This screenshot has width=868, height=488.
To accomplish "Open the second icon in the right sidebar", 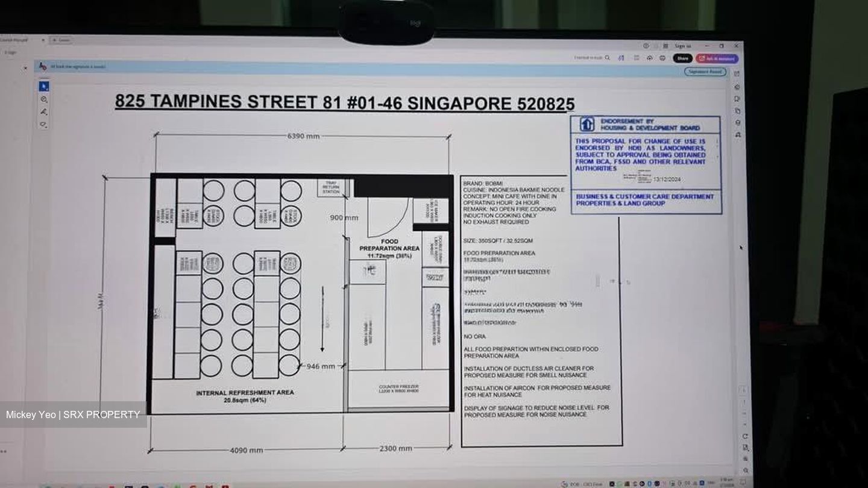I will click(x=737, y=86).
